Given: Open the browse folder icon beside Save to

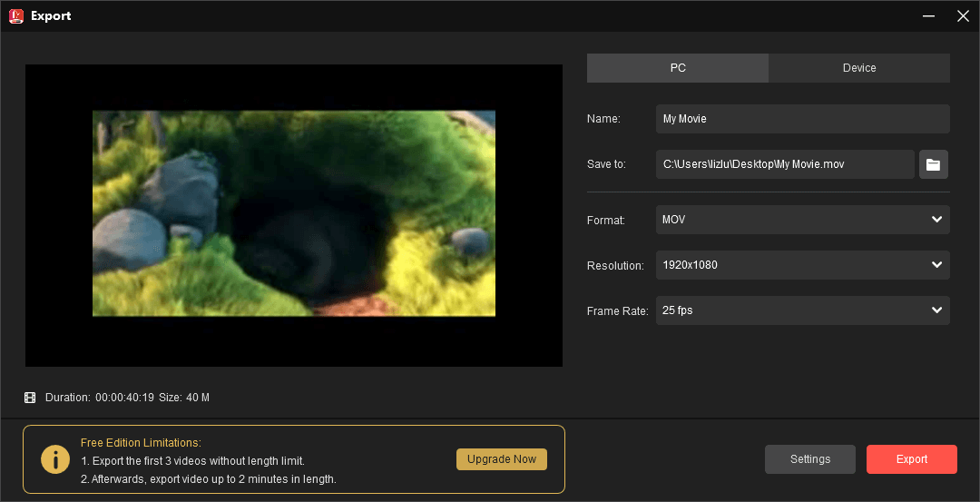Looking at the screenshot, I should 933,164.
